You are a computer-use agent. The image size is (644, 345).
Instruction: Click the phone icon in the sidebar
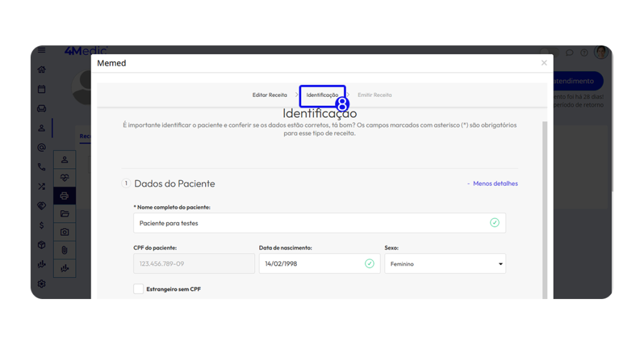(x=42, y=167)
